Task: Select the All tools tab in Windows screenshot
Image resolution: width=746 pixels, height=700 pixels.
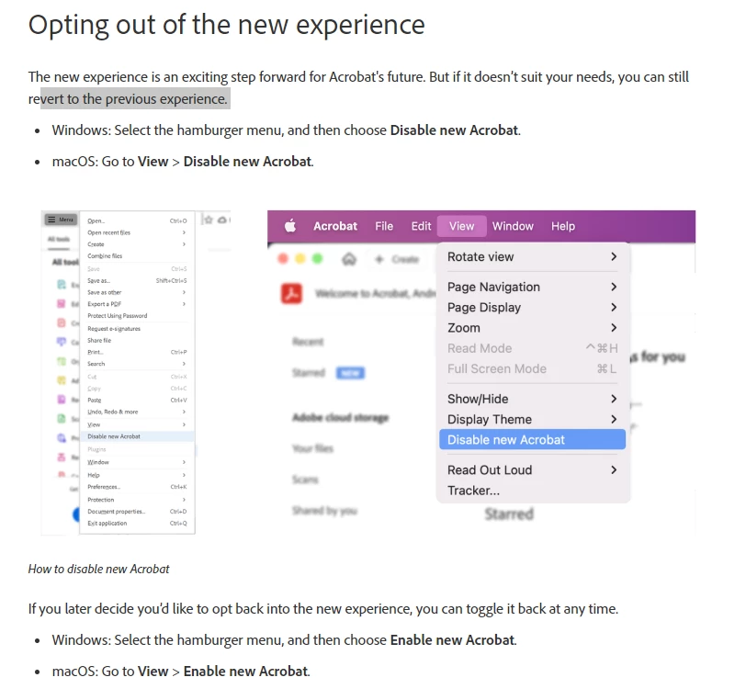Action: tap(59, 239)
